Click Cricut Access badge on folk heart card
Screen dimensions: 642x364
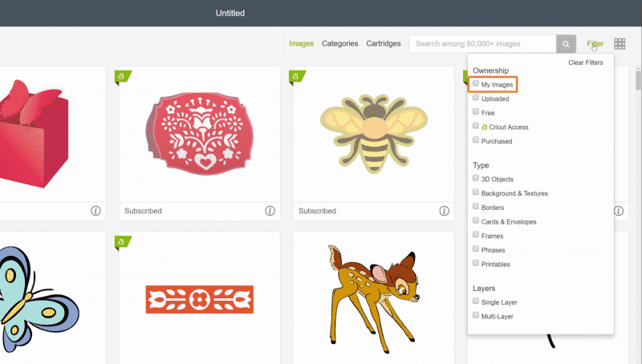[x=123, y=77]
